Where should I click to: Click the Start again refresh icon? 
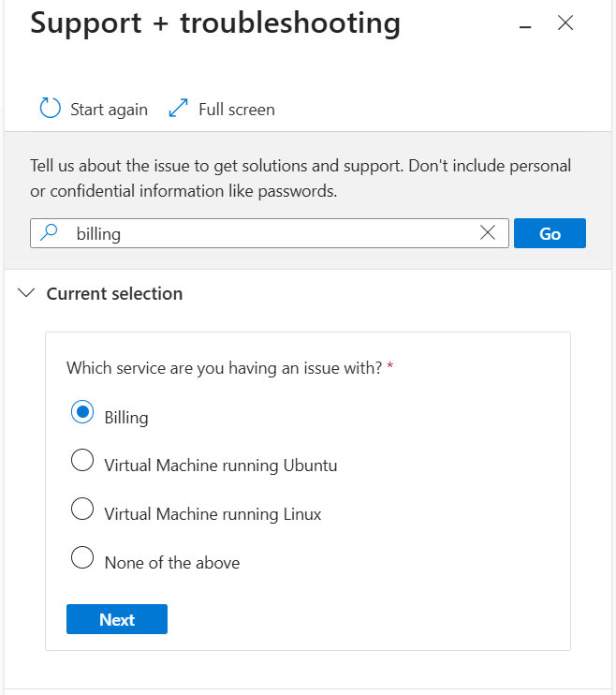[50, 108]
